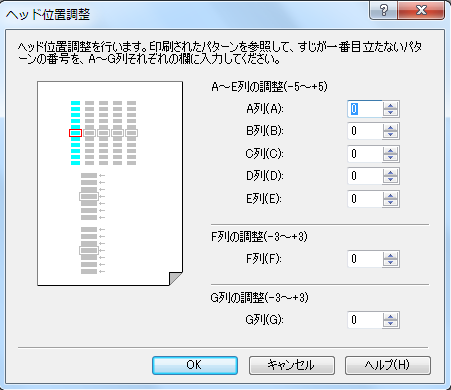Increase the E列 value with up arrow
The height and width of the screenshot is (390, 451).
(390, 195)
